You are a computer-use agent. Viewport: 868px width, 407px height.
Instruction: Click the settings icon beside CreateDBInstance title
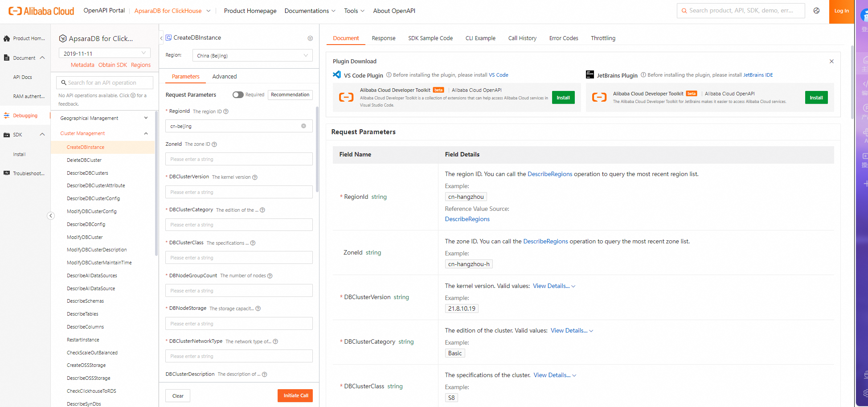click(x=310, y=38)
